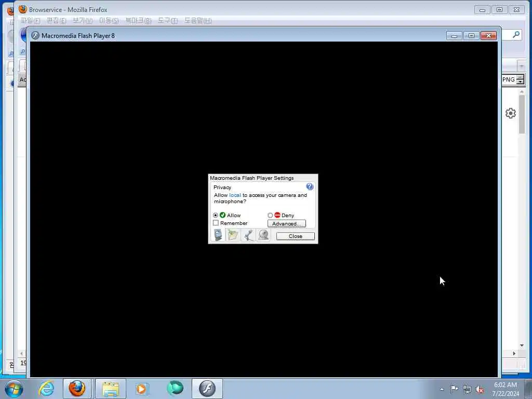Click the 'local' link in privacy prompt

click(x=235, y=195)
